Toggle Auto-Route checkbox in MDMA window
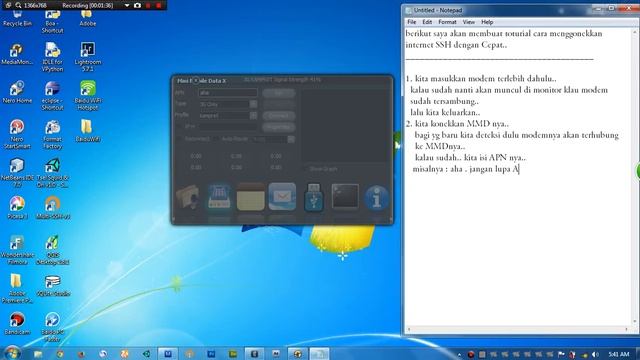The image size is (640, 360). coord(215,139)
